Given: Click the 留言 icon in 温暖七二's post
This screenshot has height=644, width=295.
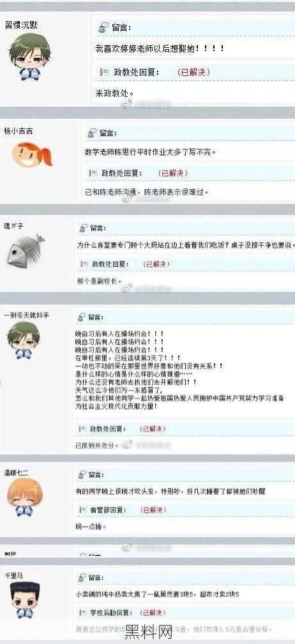Looking at the screenshot, I should pos(82,474).
